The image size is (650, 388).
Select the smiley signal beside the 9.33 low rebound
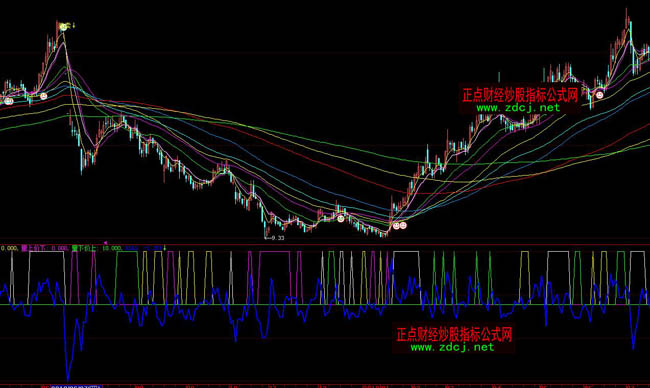[341, 218]
